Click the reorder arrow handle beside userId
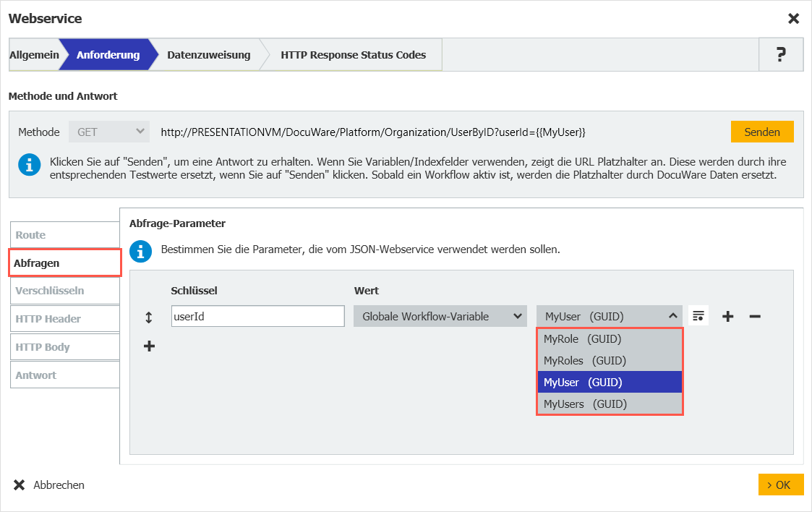Image resolution: width=812 pixels, height=512 pixels. pos(149,317)
